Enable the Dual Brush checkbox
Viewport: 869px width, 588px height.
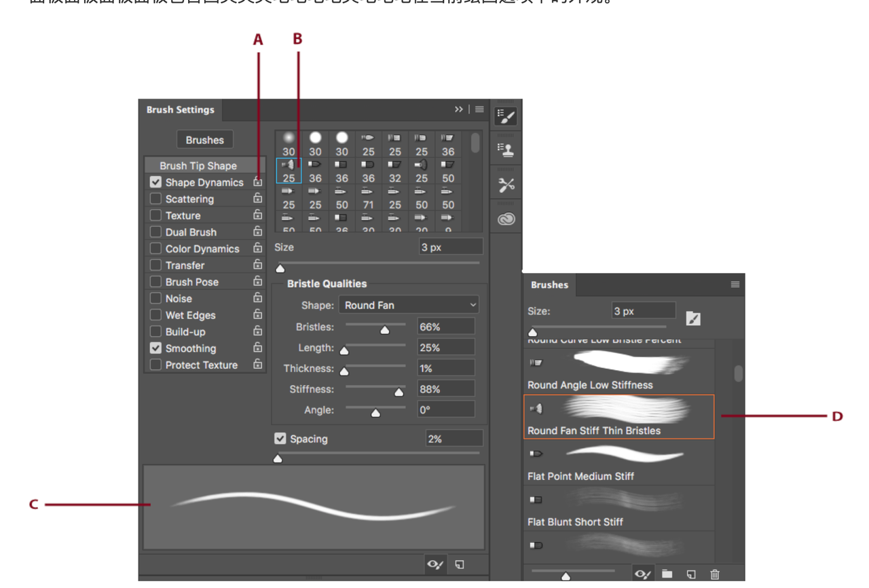coord(155,232)
